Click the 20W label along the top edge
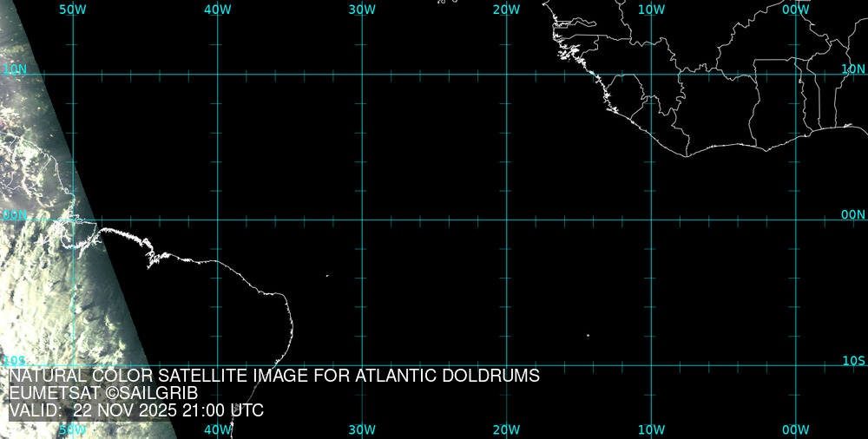 coord(506,9)
